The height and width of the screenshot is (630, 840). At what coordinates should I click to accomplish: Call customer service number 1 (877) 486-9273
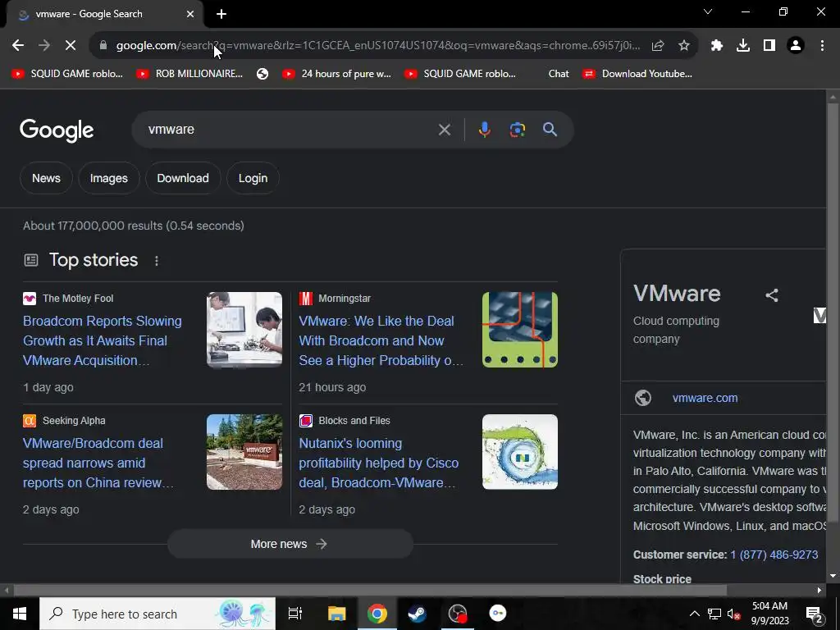pos(774,555)
